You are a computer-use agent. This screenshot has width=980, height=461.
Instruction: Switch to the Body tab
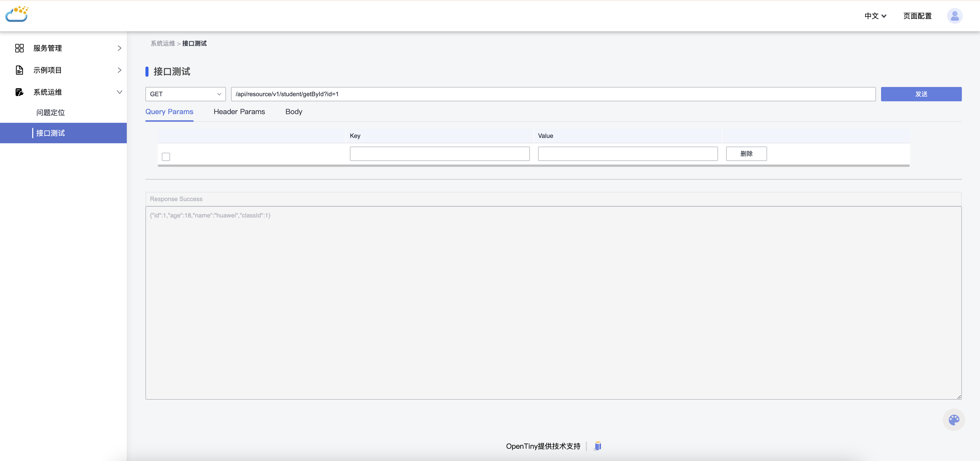[293, 112]
